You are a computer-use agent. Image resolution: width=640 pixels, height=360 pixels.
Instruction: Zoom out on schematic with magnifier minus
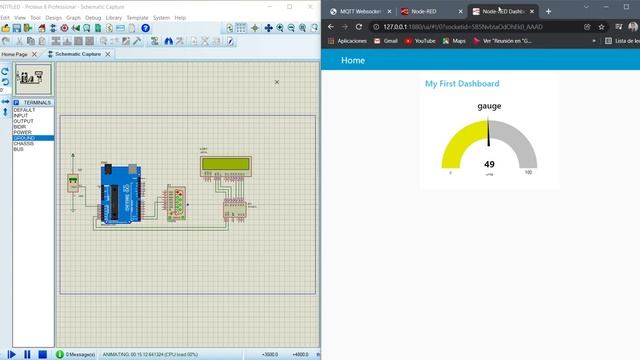pos(291,28)
